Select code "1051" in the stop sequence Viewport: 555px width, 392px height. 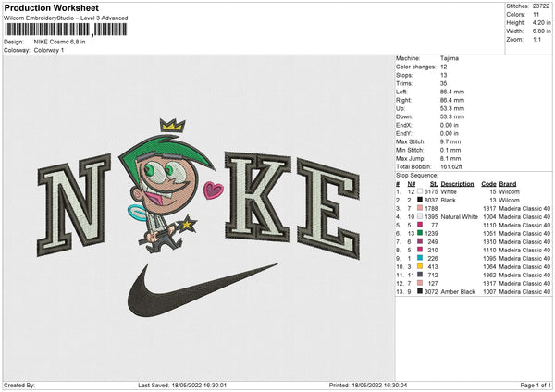[x=489, y=234]
